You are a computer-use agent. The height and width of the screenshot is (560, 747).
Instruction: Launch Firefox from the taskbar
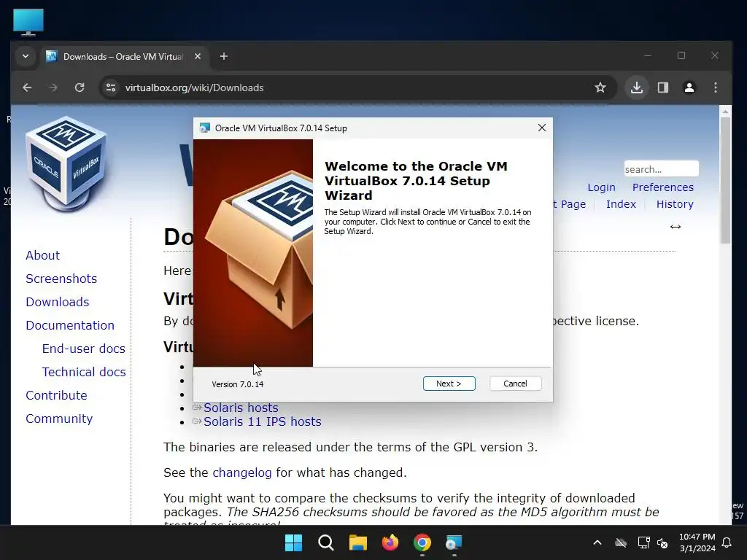[390, 542]
